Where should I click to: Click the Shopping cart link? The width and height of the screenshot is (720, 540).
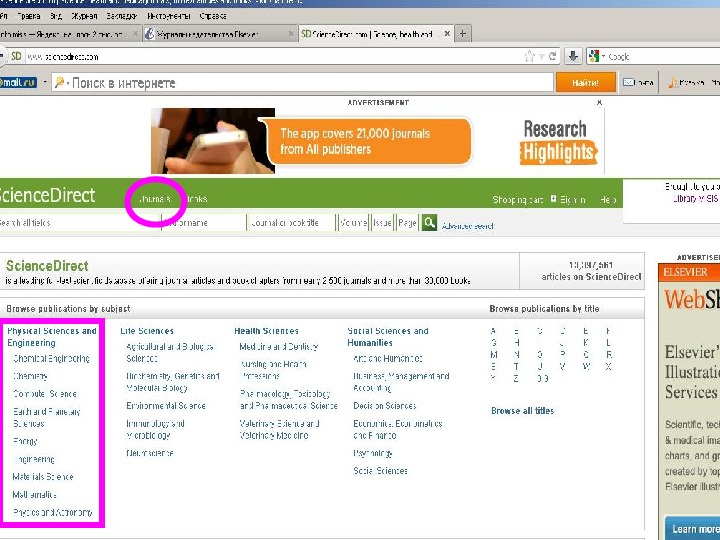(x=518, y=200)
